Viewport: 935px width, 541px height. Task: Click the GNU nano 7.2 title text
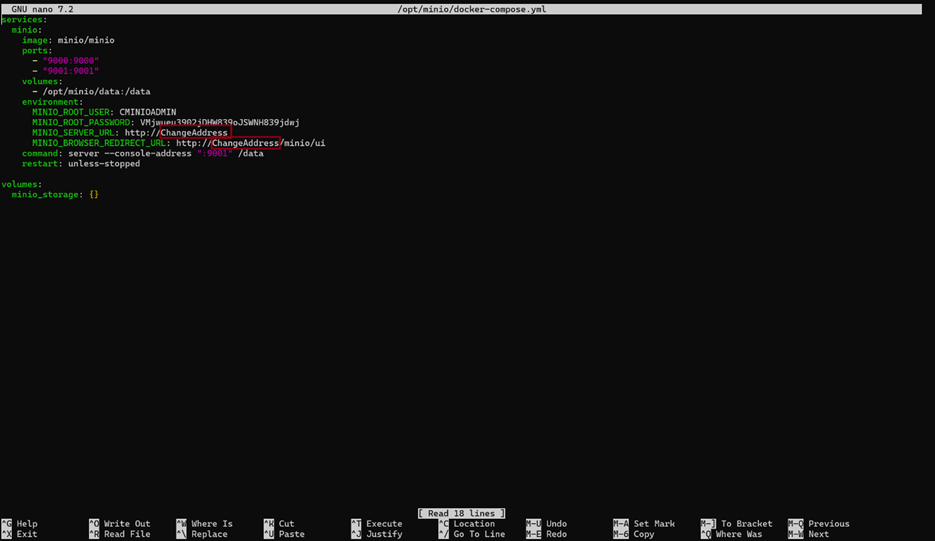[42, 9]
